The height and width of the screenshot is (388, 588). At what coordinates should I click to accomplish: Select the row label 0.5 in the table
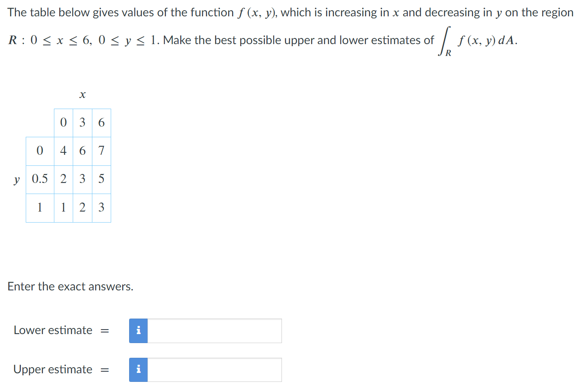click(x=40, y=178)
